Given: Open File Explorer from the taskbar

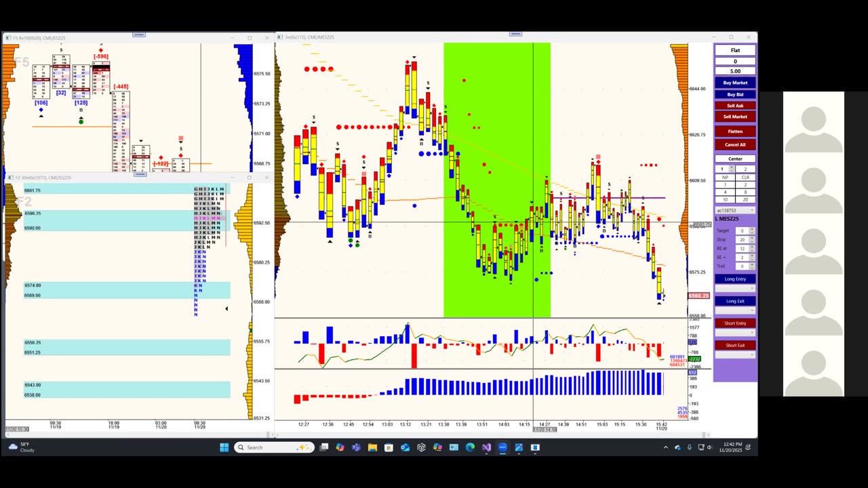Looking at the screenshot, I should (372, 447).
